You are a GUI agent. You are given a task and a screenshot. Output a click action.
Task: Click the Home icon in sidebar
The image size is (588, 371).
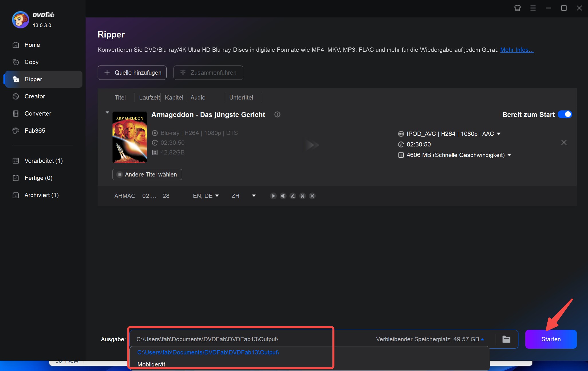point(16,45)
